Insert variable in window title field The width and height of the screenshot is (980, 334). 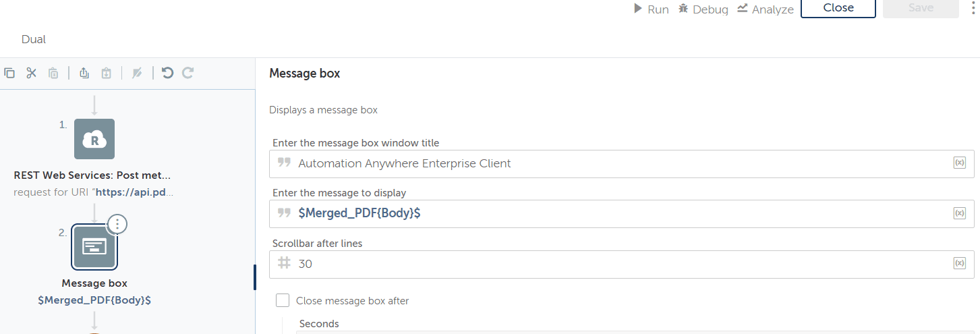[x=960, y=163]
